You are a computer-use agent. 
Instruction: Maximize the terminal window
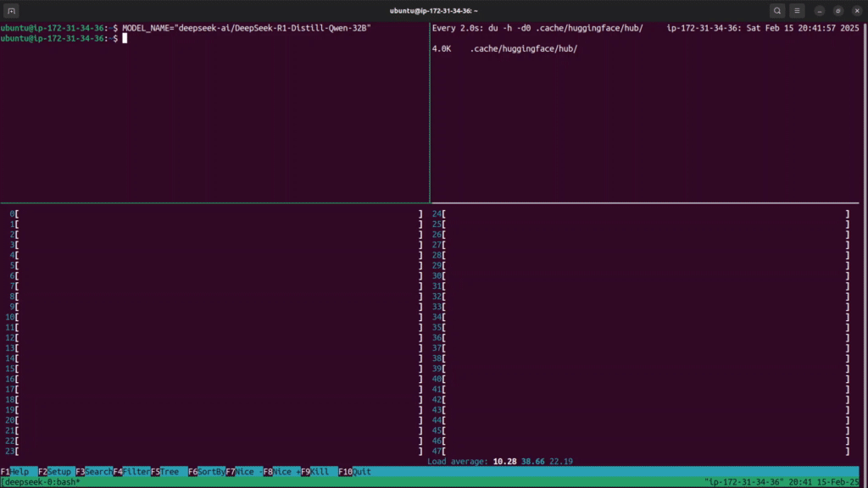tap(838, 10)
